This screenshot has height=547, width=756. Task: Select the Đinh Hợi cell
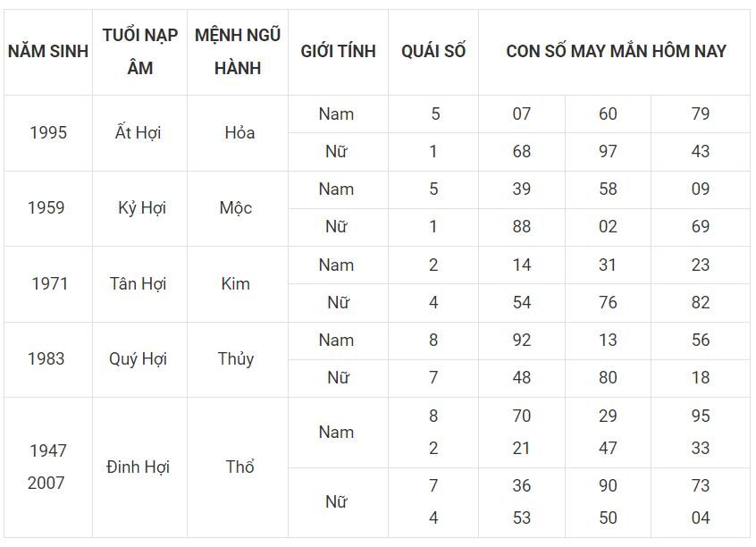click(x=138, y=467)
